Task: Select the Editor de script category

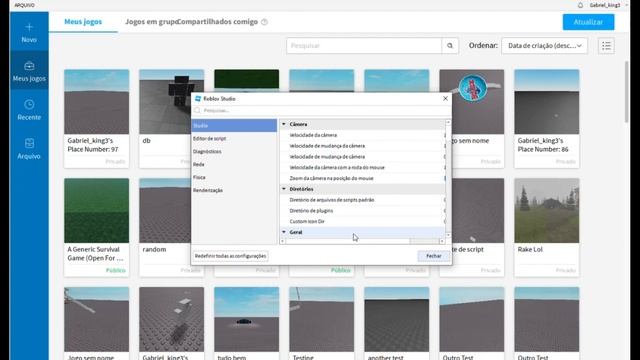Action: [234, 138]
